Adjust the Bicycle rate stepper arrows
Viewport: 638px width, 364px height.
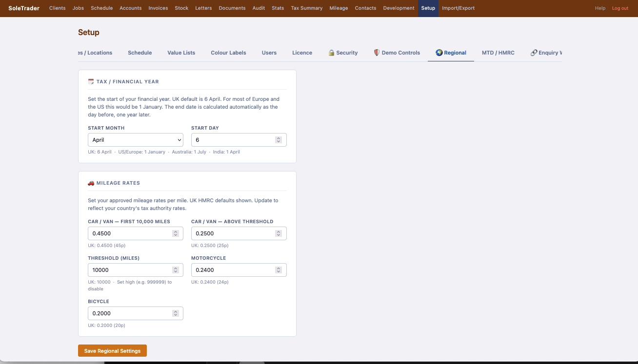[x=175, y=313]
